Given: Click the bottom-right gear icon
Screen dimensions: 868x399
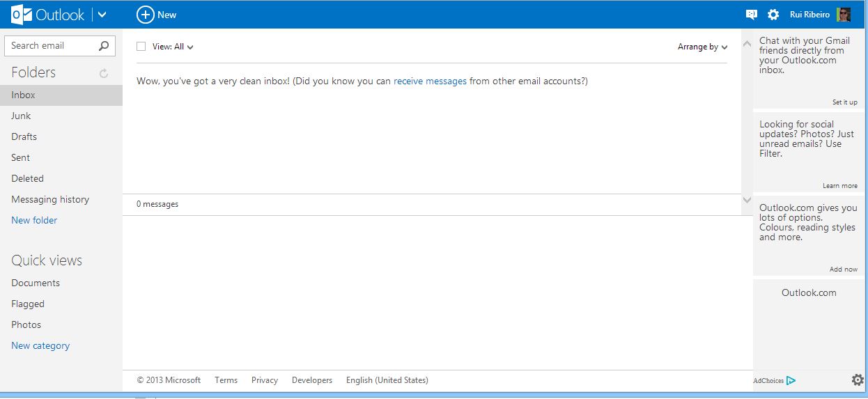Looking at the screenshot, I should tap(858, 380).
